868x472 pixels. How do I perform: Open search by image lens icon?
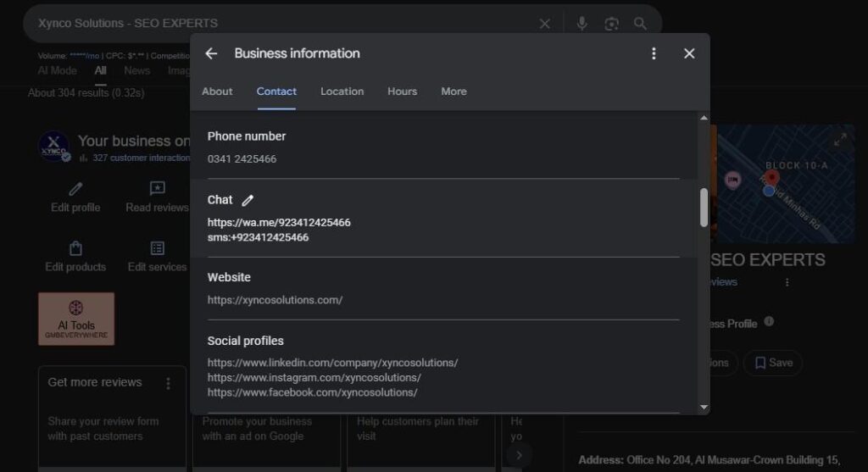(611, 24)
